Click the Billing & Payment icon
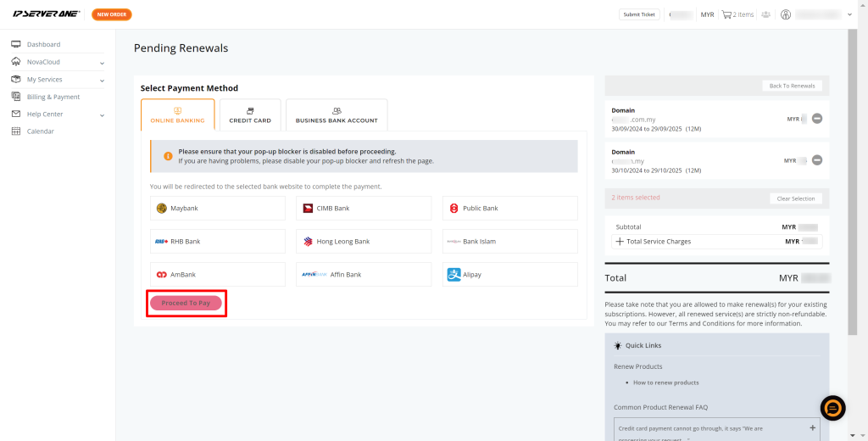 tap(16, 97)
